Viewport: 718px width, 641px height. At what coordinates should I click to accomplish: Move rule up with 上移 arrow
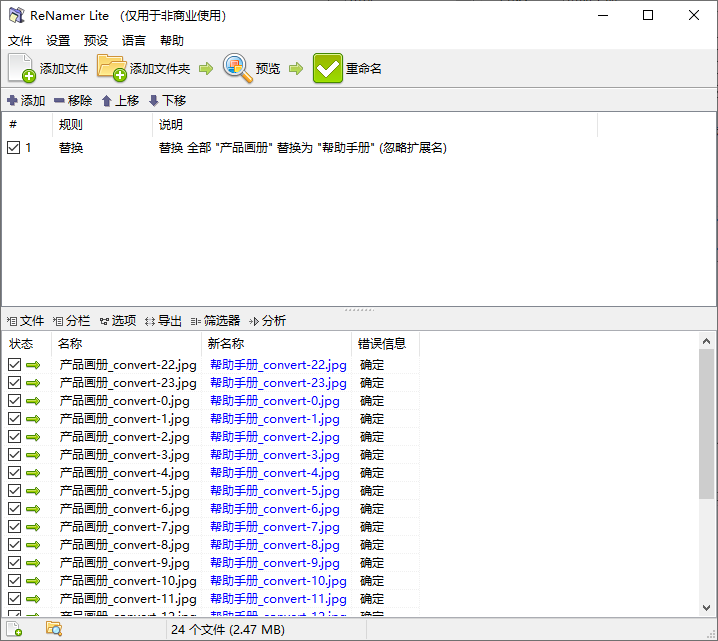[107, 101]
